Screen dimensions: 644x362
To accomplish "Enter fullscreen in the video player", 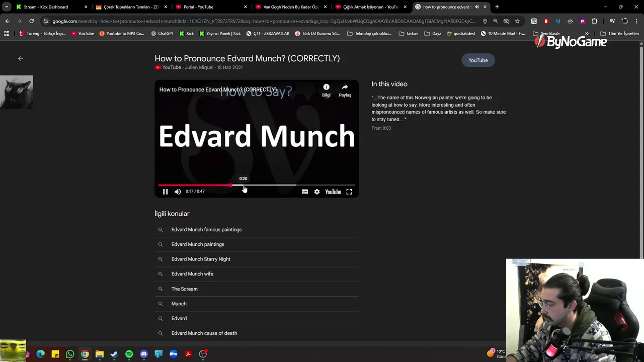I will pyautogui.click(x=349, y=192).
